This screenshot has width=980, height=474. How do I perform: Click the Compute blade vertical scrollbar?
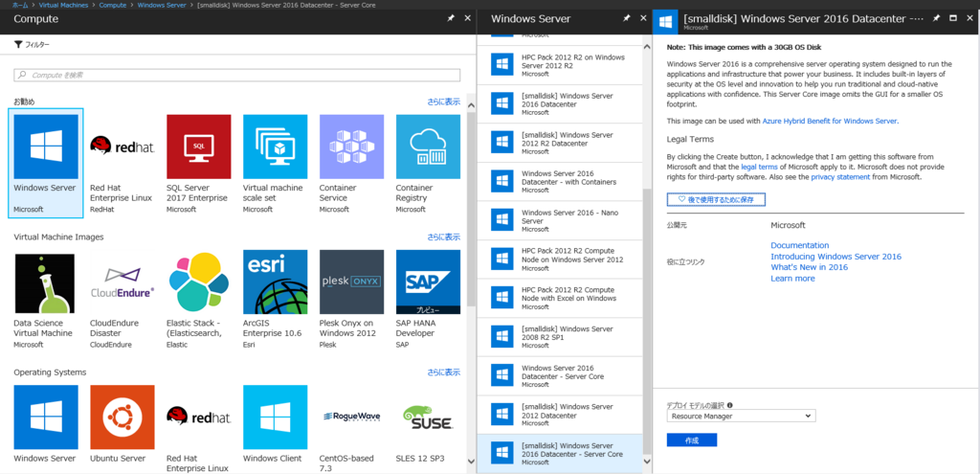click(471, 210)
